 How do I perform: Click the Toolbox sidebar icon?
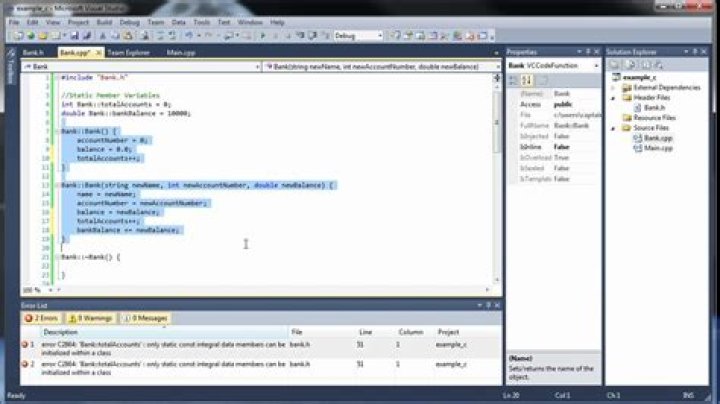click(10, 70)
